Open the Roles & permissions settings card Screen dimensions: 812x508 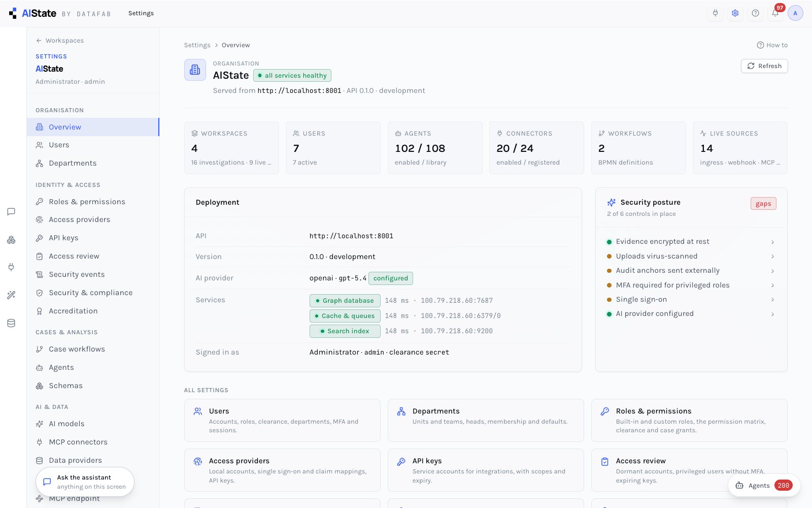689,420
